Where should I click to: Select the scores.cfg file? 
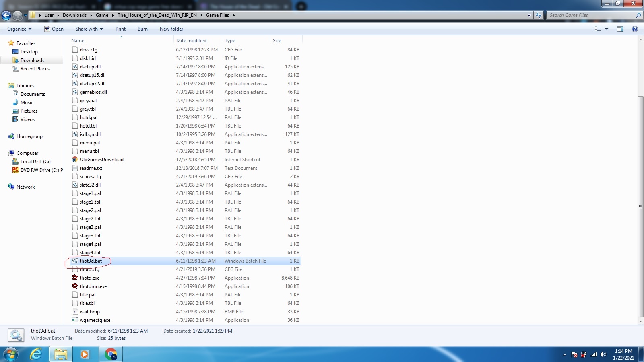click(x=90, y=176)
